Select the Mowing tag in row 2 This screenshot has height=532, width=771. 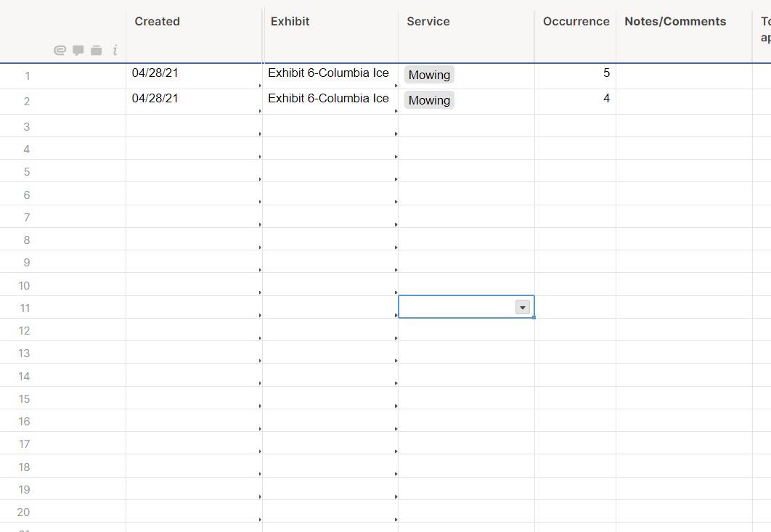(x=428, y=100)
